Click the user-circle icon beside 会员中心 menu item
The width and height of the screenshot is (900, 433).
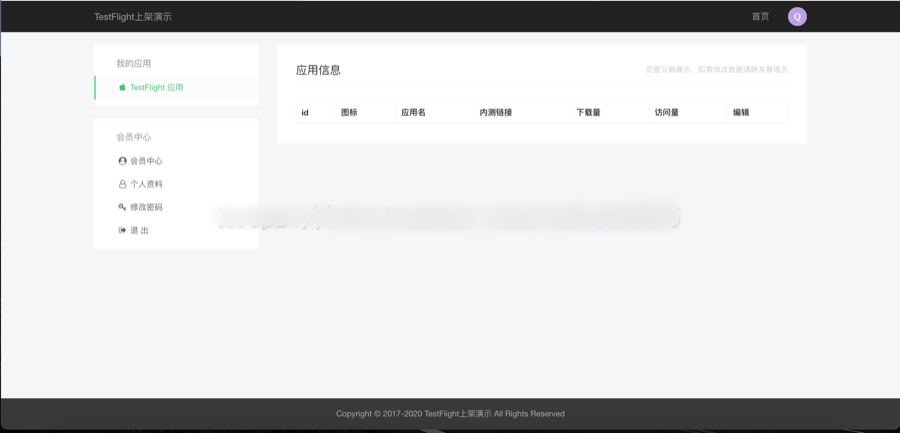click(123, 161)
